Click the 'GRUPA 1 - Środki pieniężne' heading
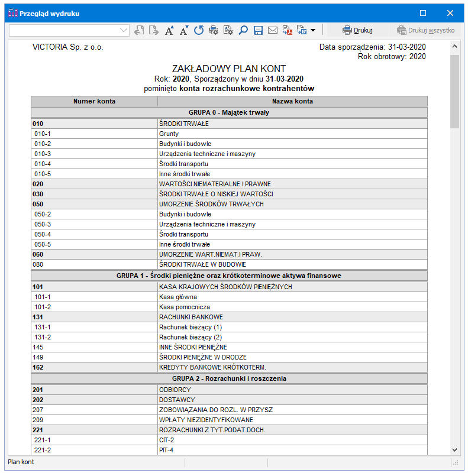 (x=229, y=276)
